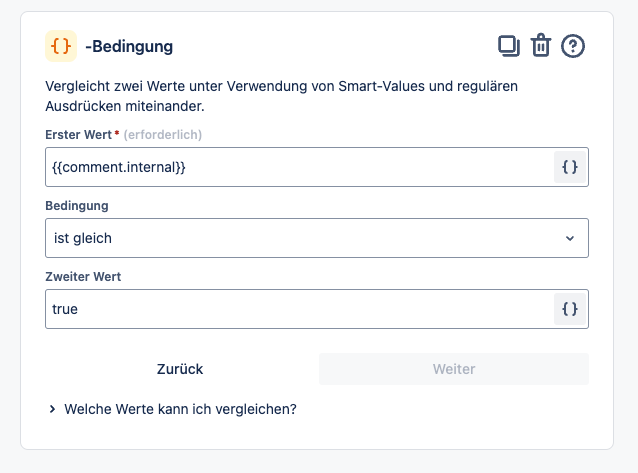This screenshot has height=473, width=638.
Task: Expand 'Welche Werte kann ich vergleichen?'
Action: pyautogui.click(x=180, y=409)
